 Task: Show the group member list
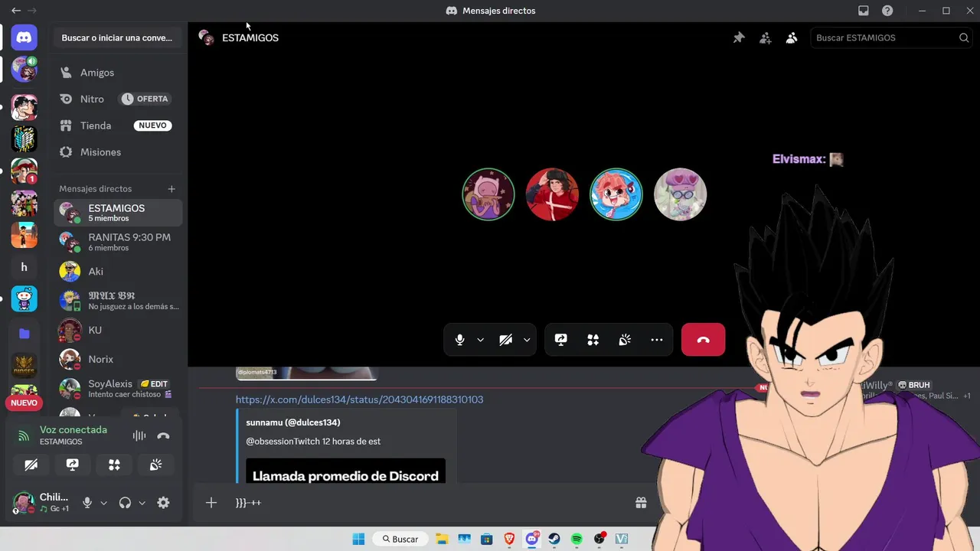tap(792, 37)
